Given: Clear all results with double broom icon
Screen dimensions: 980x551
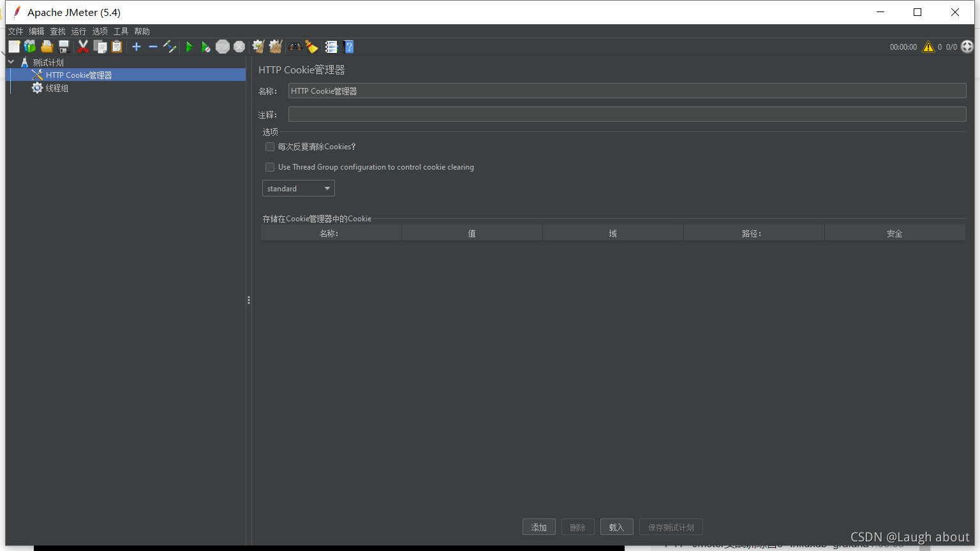Looking at the screenshot, I should (x=276, y=47).
